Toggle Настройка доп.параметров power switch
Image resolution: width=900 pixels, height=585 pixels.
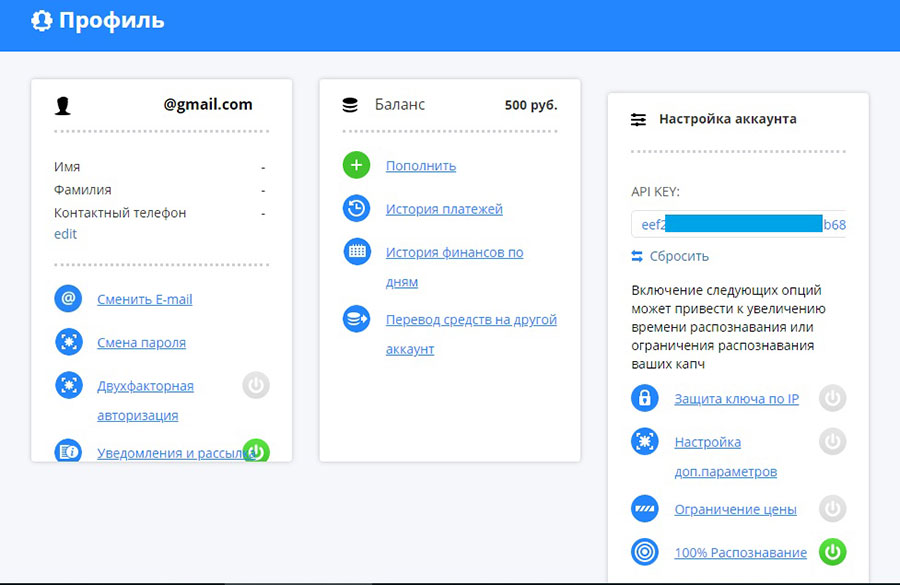tap(832, 441)
